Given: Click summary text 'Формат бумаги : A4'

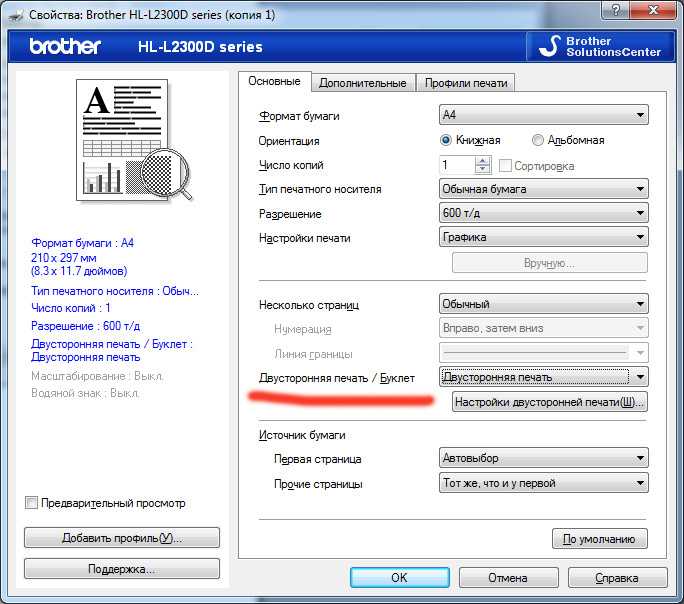Looking at the screenshot, I should tap(82, 243).
